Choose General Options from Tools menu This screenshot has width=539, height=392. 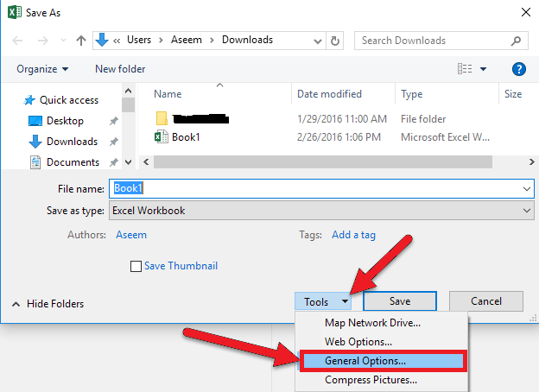383,361
